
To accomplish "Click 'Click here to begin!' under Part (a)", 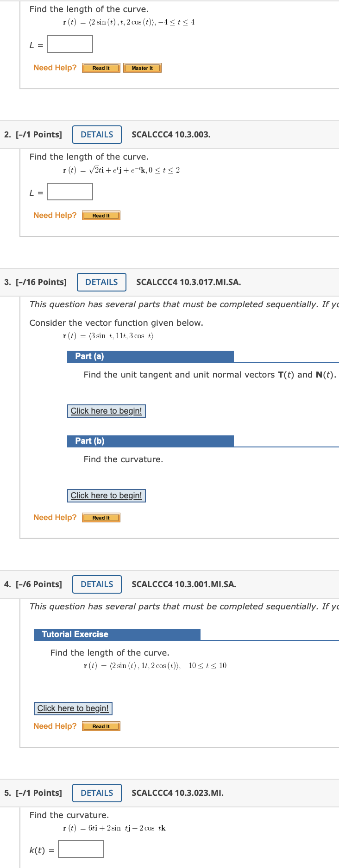I will (106, 411).
